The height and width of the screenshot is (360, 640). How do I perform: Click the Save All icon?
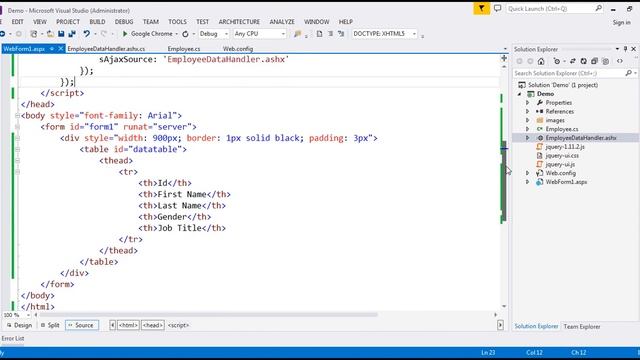click(x=72, y=34)
